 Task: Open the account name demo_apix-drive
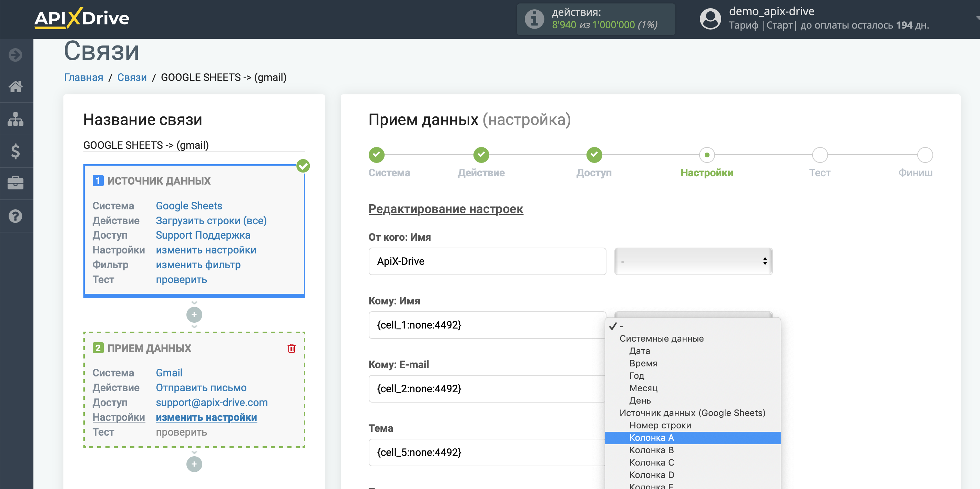[x=771, y=11]
